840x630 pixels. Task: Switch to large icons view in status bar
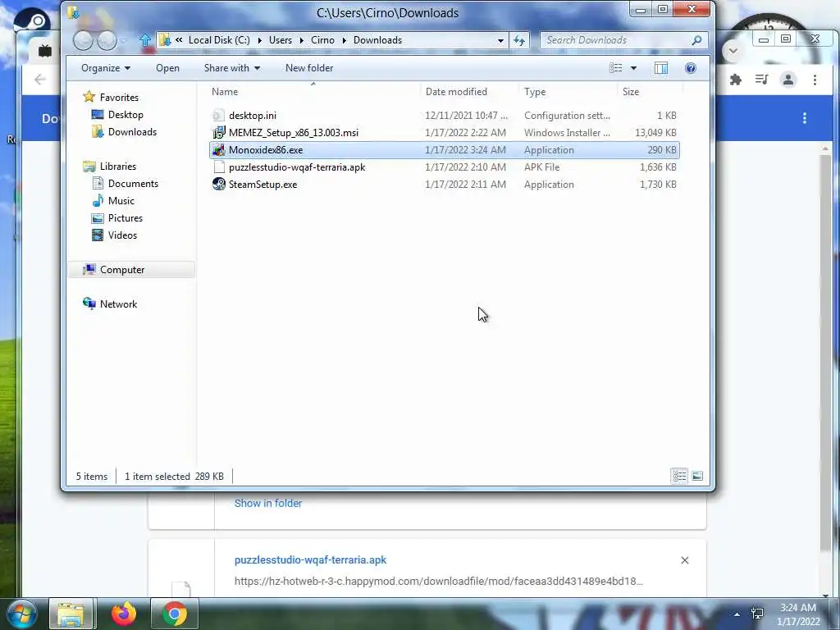click(697, 476)
